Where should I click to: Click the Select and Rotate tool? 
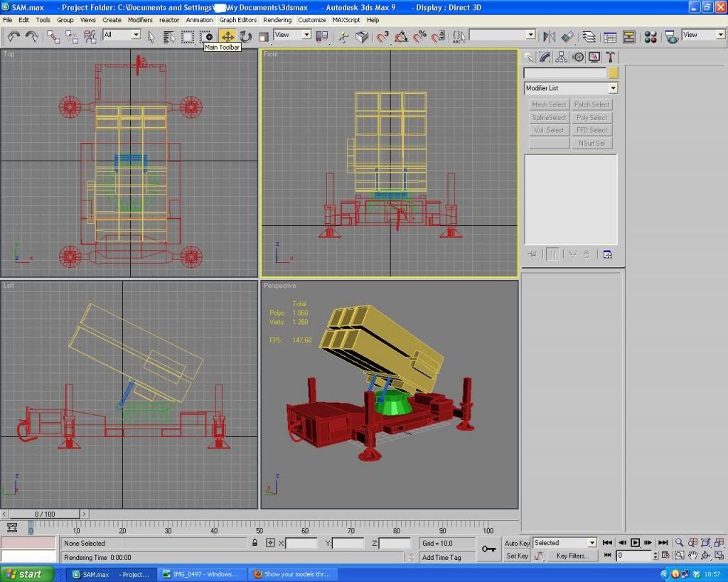tap(245, 36)
